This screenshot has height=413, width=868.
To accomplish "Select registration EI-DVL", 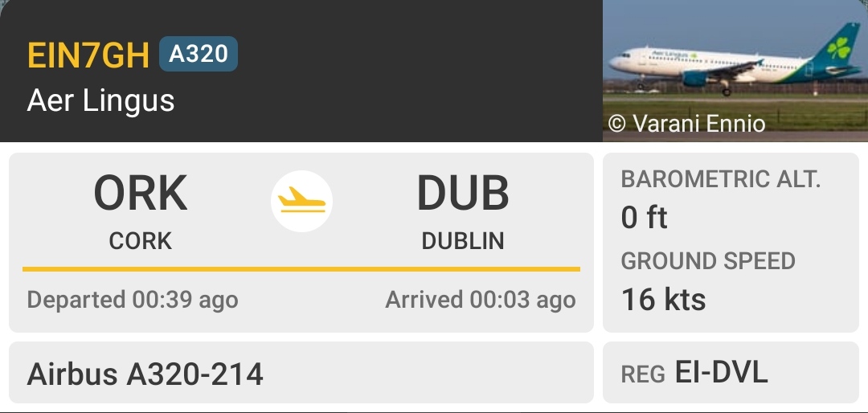I will coord(721,372).
